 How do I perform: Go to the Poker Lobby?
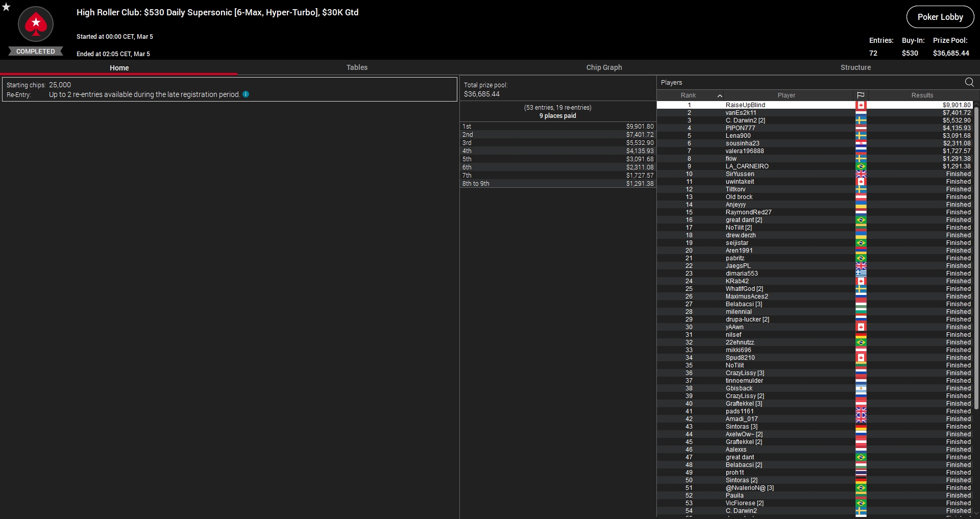(x=940, y=17)
